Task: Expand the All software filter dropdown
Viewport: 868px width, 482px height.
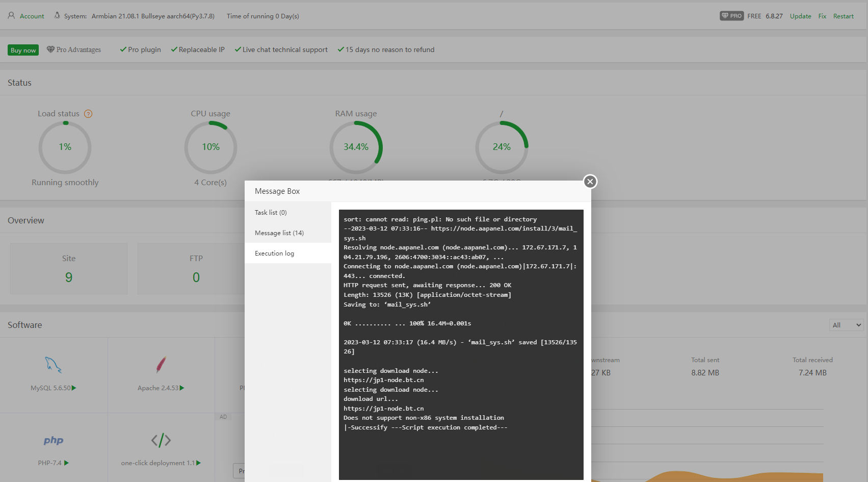Action: coord(846,325)
